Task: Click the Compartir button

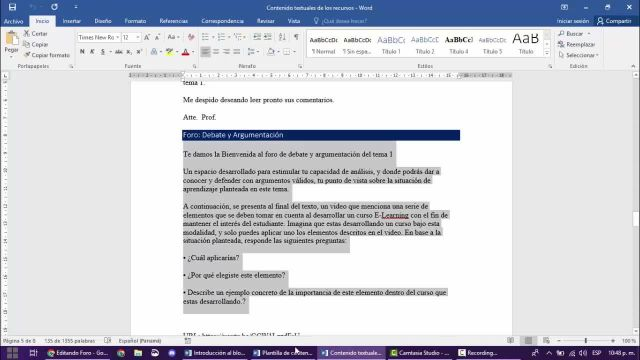Action: 614,21
